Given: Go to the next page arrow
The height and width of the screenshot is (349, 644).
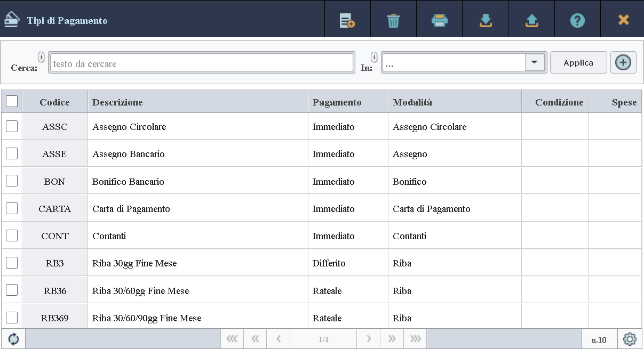Looking at the screenshot, I should 369,339.
